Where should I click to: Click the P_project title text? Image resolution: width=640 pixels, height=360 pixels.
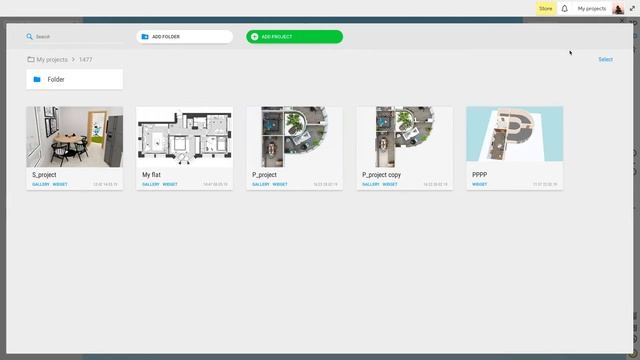coord(264,175)
